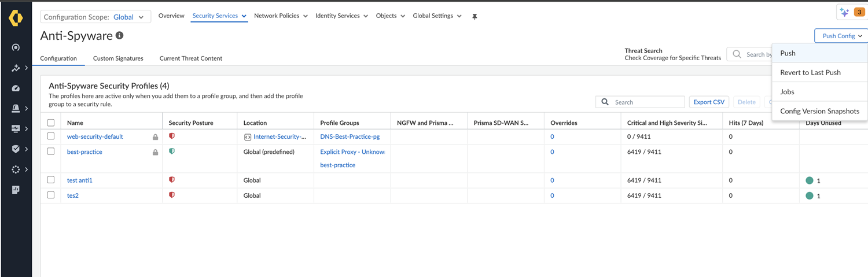Click the green Days Unused indicator for tes2

pos(810,196)
